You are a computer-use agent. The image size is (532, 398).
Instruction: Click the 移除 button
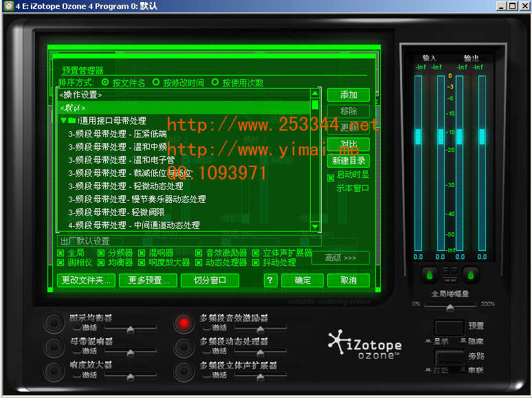348,111
